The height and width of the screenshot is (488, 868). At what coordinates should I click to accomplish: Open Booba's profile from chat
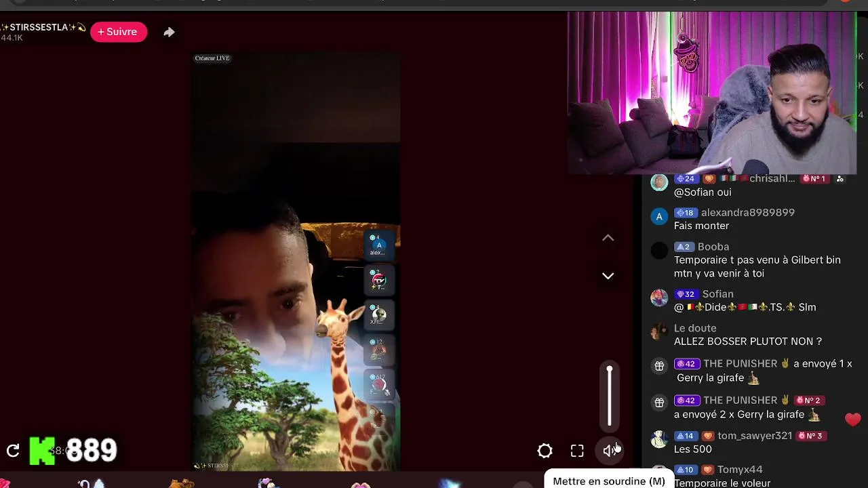coord(713,247)
